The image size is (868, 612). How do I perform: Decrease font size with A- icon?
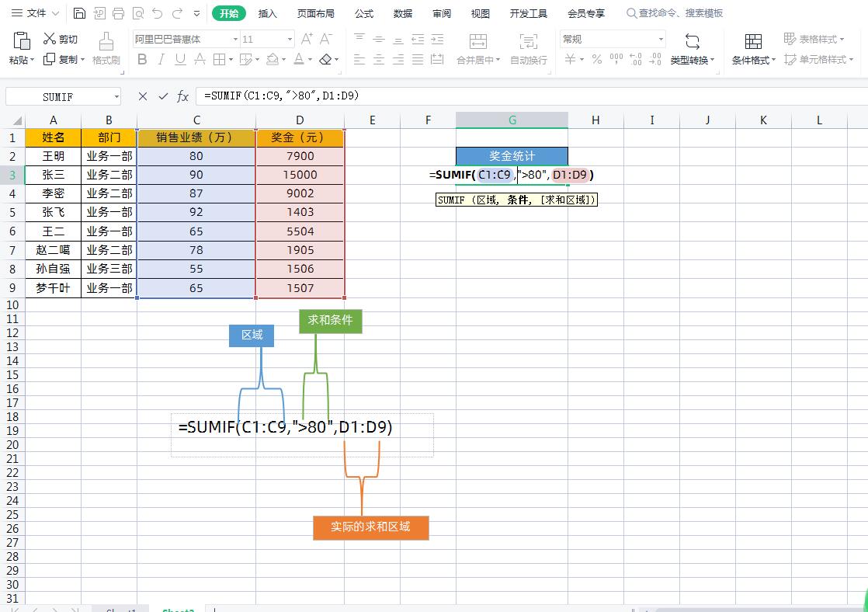[326, 39]
